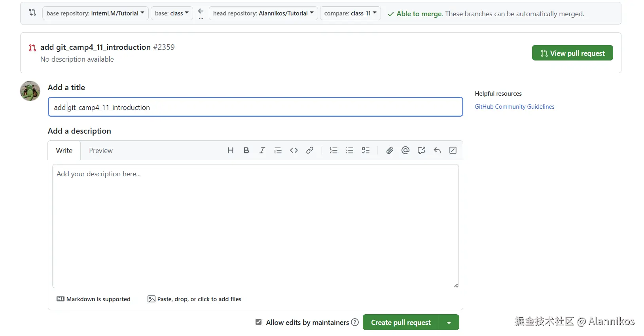Mention a user with the @ icon
This screenshot has height=336, width=644.
pos(405,150)
